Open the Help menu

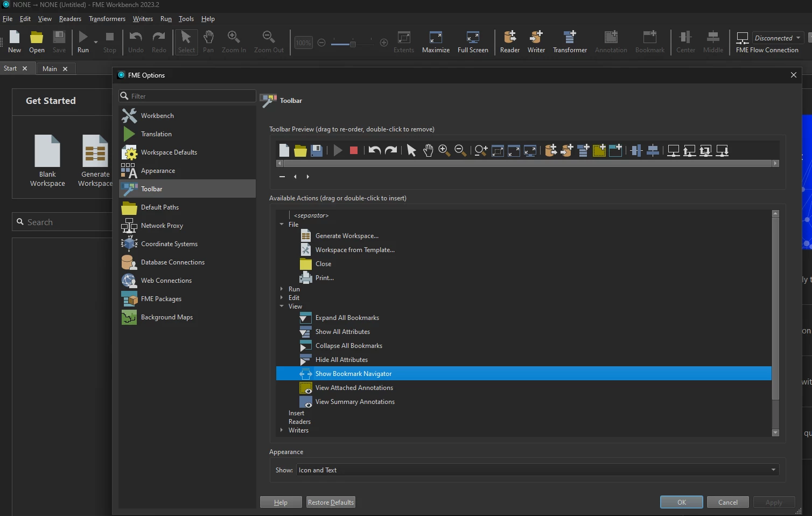[208, 19]
